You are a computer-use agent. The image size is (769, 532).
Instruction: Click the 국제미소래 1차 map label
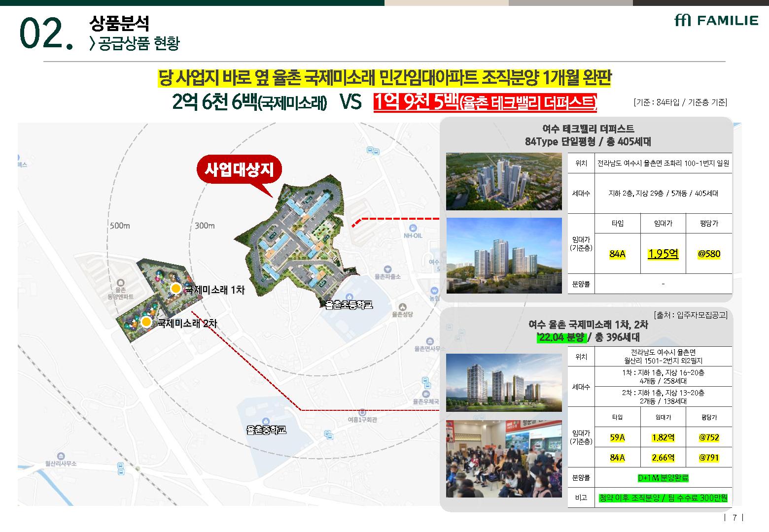click(214, 290)
